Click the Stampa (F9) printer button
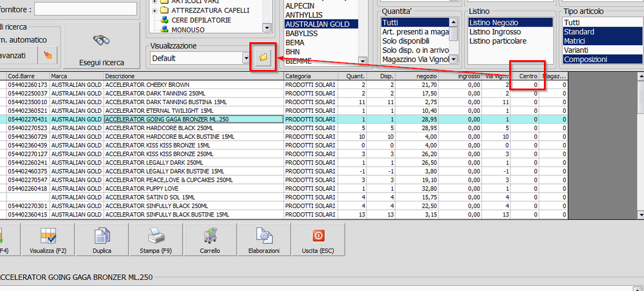The width and height of the screenshot is (644, 291). 156,240
